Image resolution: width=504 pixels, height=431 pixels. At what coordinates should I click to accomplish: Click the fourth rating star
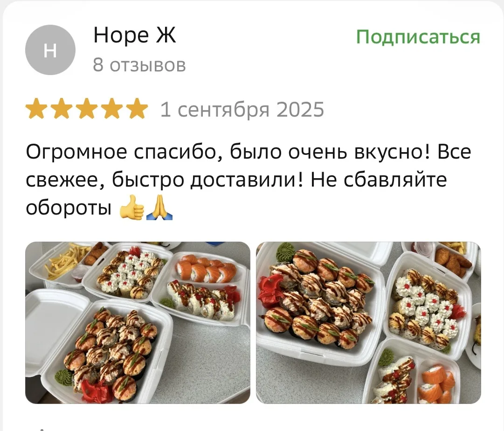(x=111, y=109)
